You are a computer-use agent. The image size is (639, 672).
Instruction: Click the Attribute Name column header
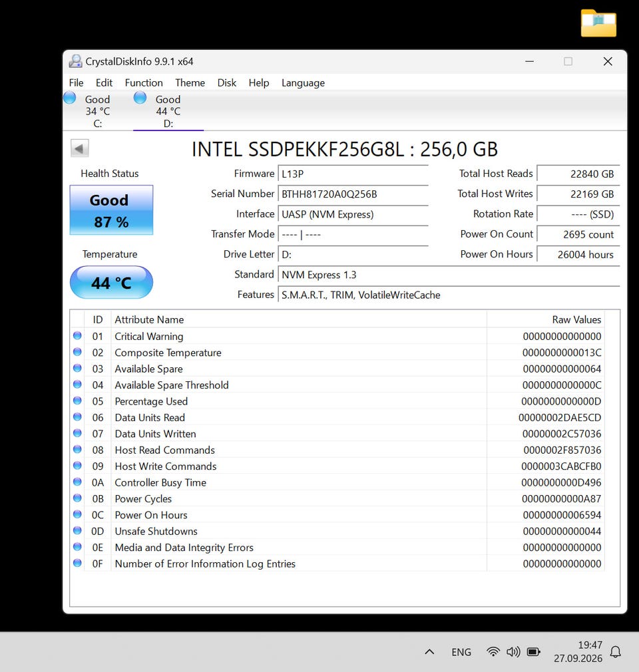pyautogui.click(x=298, y=319)
